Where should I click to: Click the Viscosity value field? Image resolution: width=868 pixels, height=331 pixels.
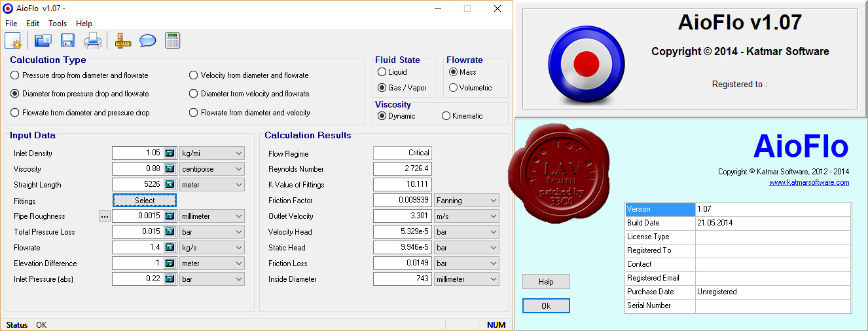[x=137, y=168]
